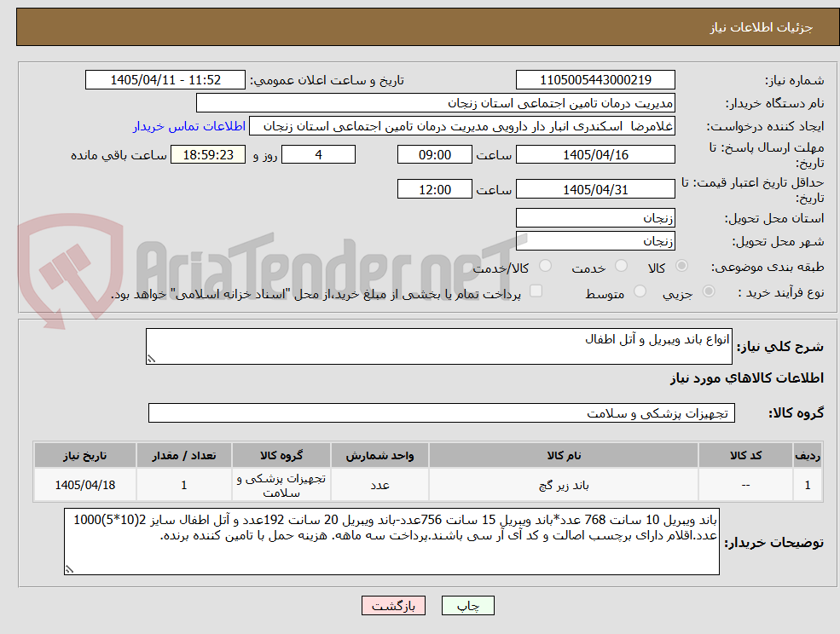Select the خدمت radio button

coord(621,266)
